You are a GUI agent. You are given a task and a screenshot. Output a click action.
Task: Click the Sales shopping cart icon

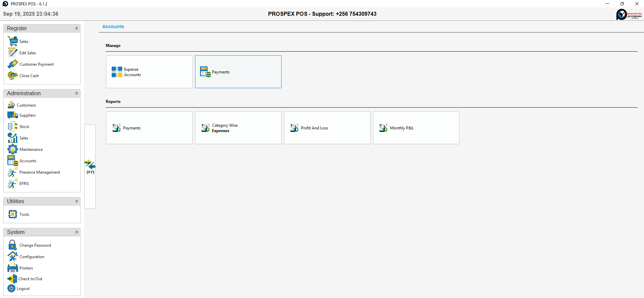coord(13,41)
